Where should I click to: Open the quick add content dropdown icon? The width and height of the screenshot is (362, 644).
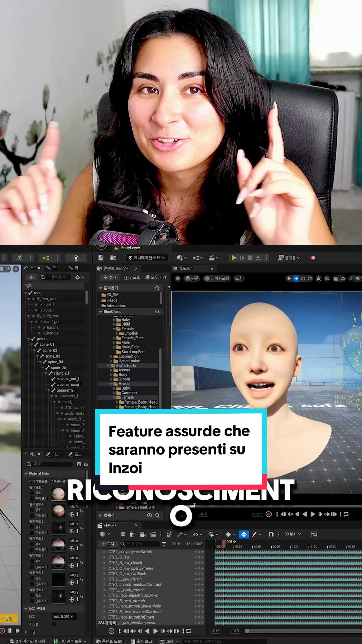[x=182, y=258]
